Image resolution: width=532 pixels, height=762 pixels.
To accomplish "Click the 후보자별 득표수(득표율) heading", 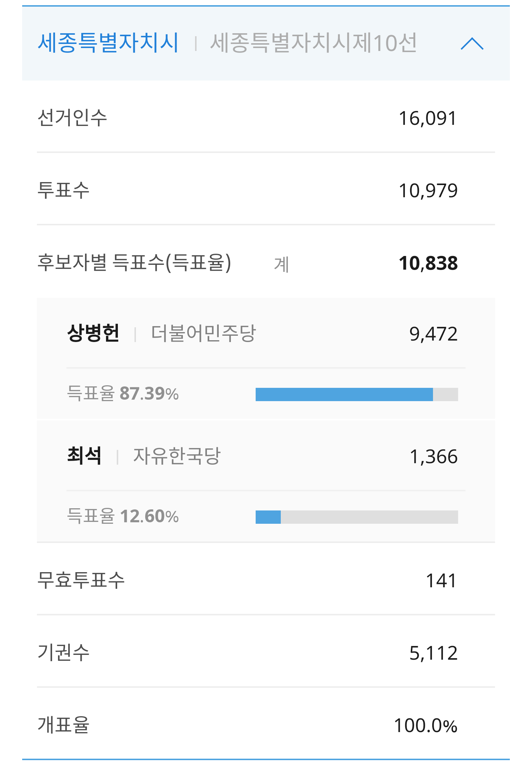I will 134,263.
